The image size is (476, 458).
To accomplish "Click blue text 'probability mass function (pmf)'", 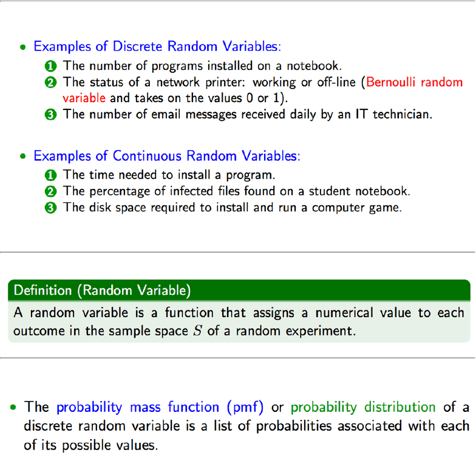I will [160, 407].
